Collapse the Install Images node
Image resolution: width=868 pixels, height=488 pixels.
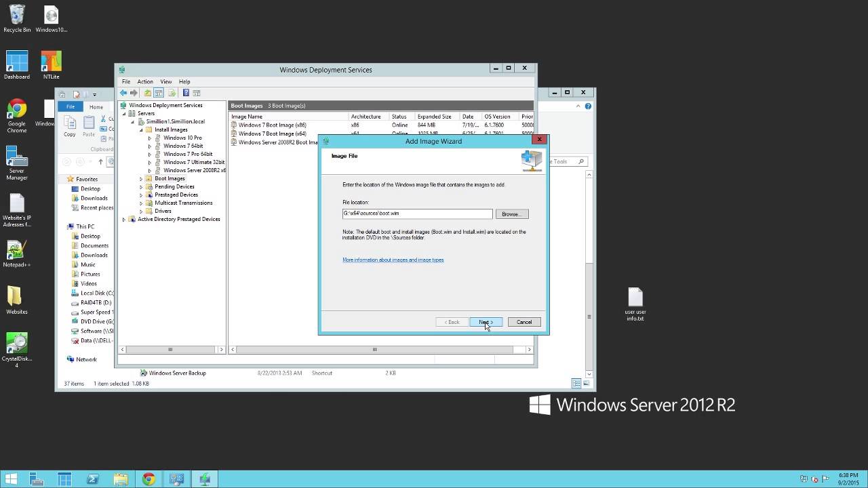click(141, 129)
